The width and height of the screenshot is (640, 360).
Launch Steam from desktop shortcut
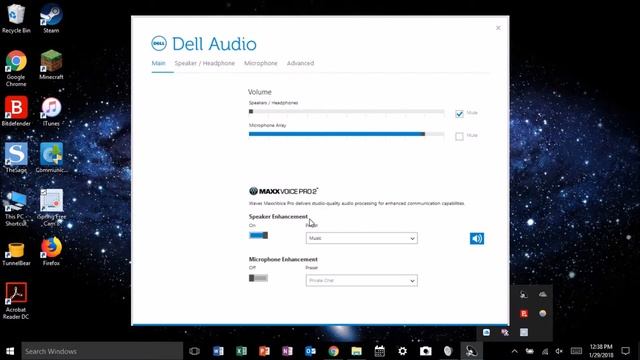(x=51, y=18)
